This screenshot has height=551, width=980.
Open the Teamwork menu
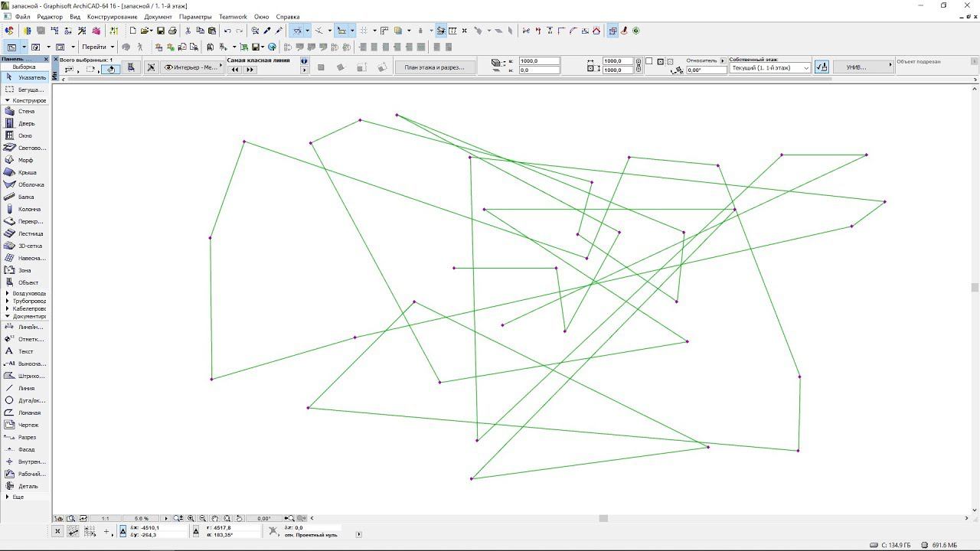[233, 17]
